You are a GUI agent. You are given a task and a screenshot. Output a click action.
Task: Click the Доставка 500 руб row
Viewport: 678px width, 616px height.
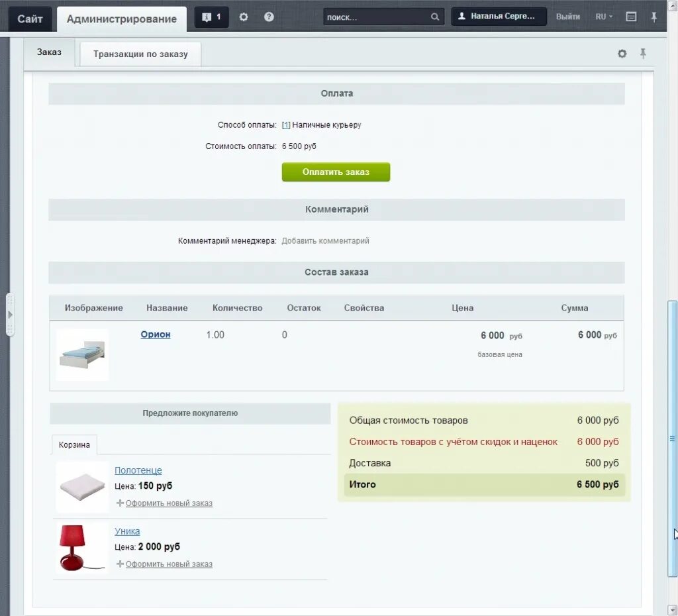coord(484,463)
